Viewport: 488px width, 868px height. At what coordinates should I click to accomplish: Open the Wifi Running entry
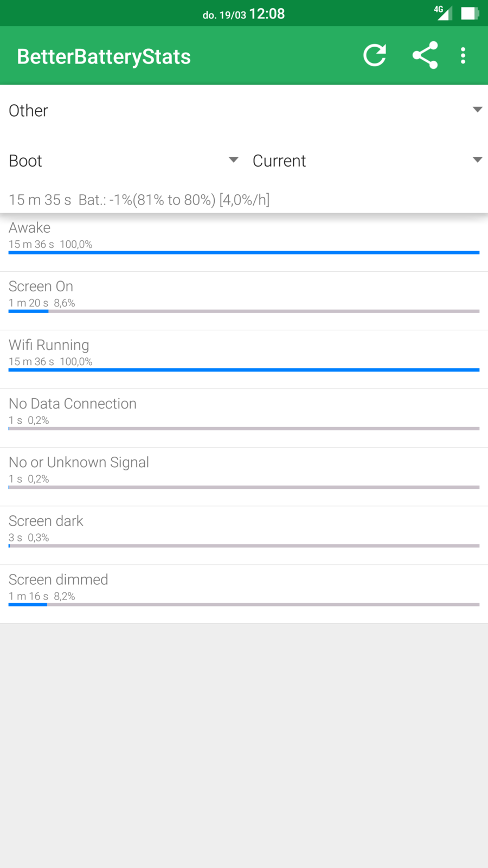[244, 352]
